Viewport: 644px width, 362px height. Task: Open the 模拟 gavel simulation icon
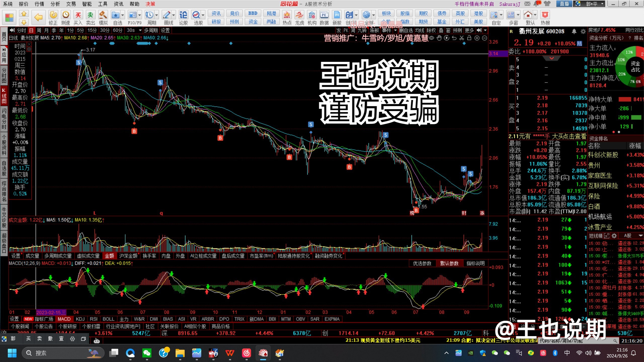pyautogui.click(x=103, y=15)
